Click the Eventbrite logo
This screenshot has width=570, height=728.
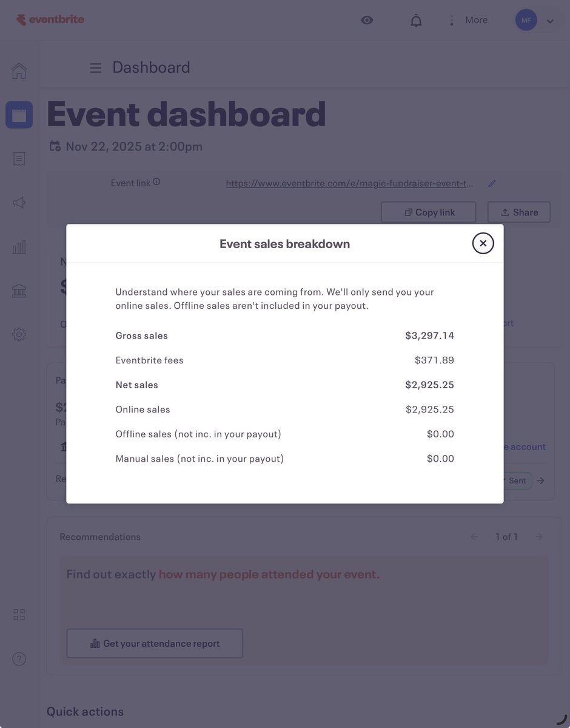[x=50, y=20]
